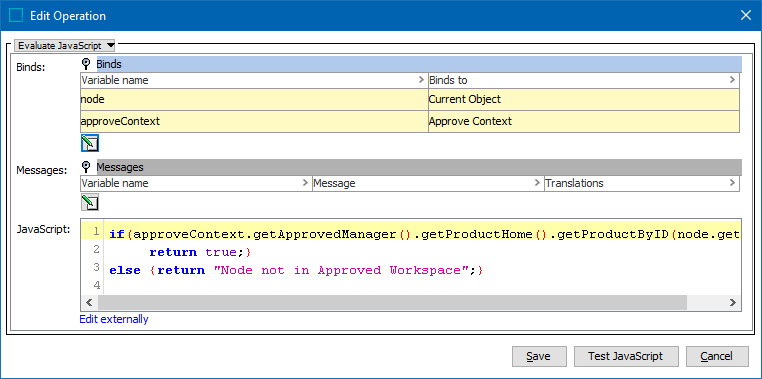Click the right arrow of the code scrollbar

tap(732, 302)
